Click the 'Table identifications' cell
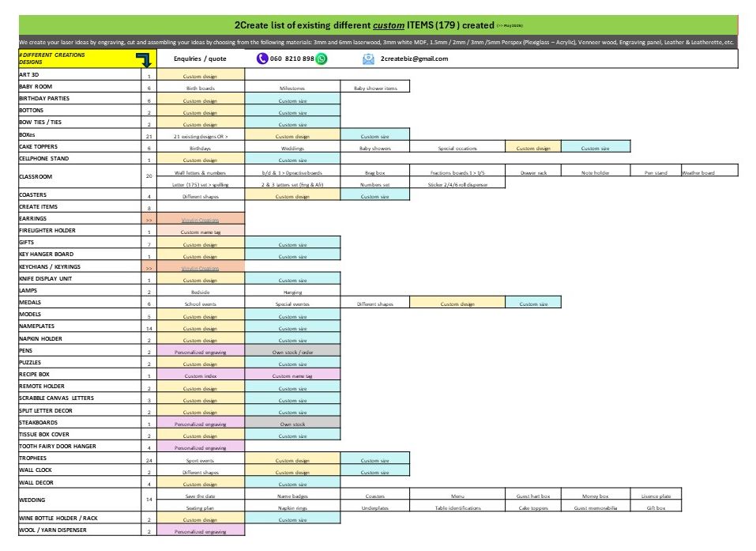 (457, 508)
